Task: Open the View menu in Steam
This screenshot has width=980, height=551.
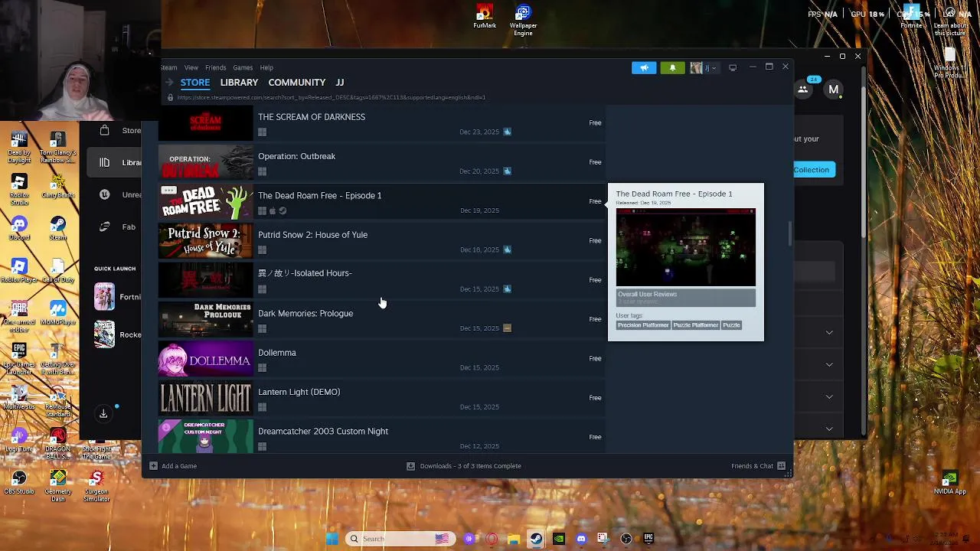Action: click(191, 67)
